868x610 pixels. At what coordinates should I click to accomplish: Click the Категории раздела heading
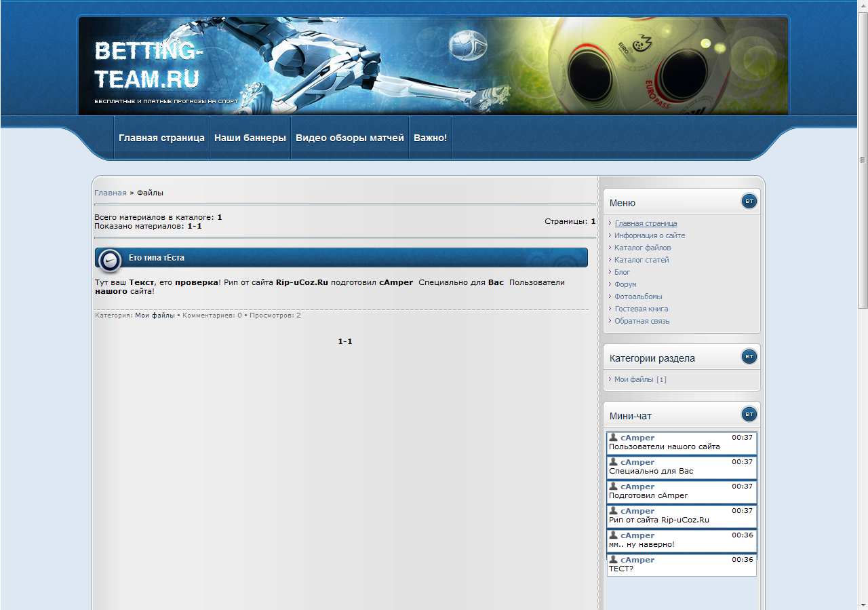click(x=652, y=358)
